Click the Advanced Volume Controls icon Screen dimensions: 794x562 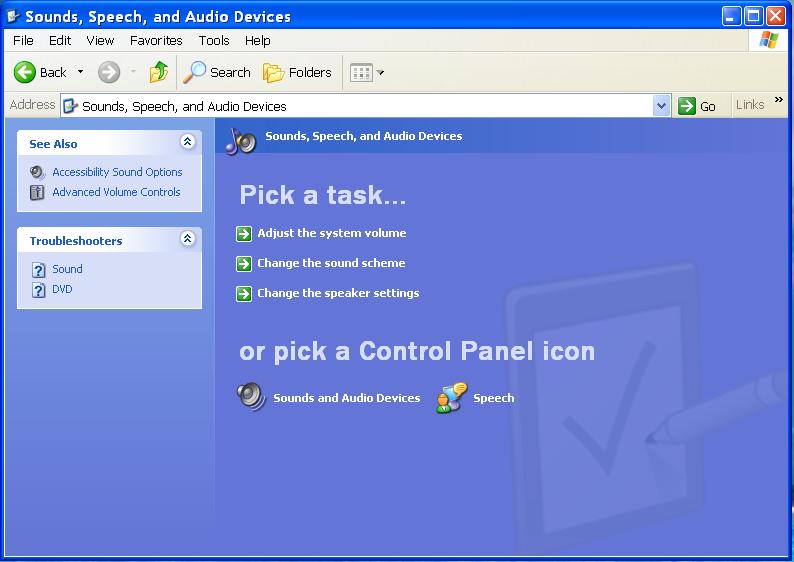(37, 192)
